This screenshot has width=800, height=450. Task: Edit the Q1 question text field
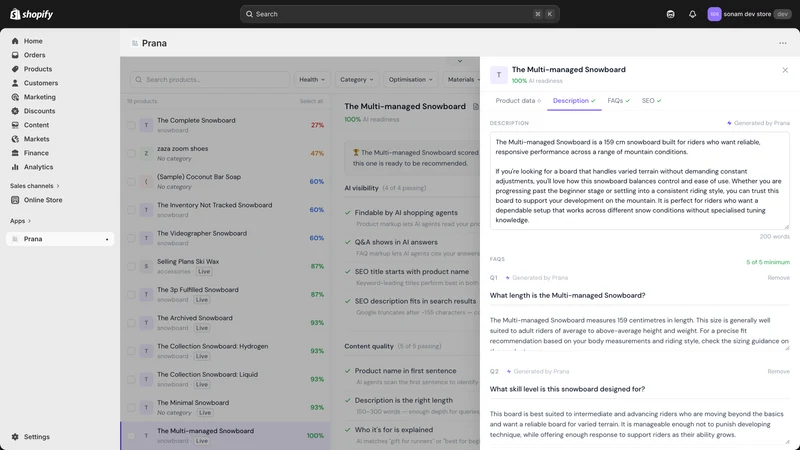tap(639, 295)
